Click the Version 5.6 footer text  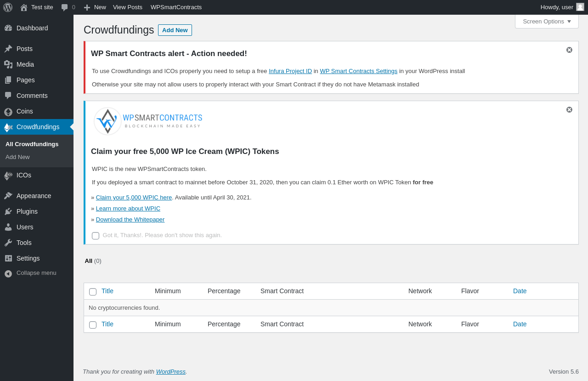(564, 371)
